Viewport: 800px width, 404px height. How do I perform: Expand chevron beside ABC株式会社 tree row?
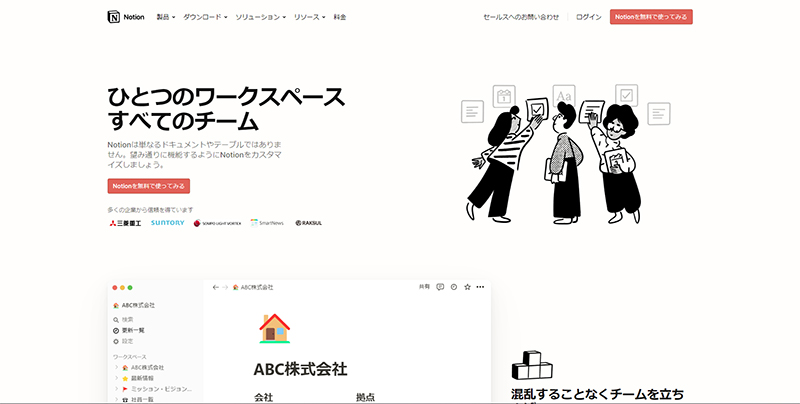coord(116,367)
